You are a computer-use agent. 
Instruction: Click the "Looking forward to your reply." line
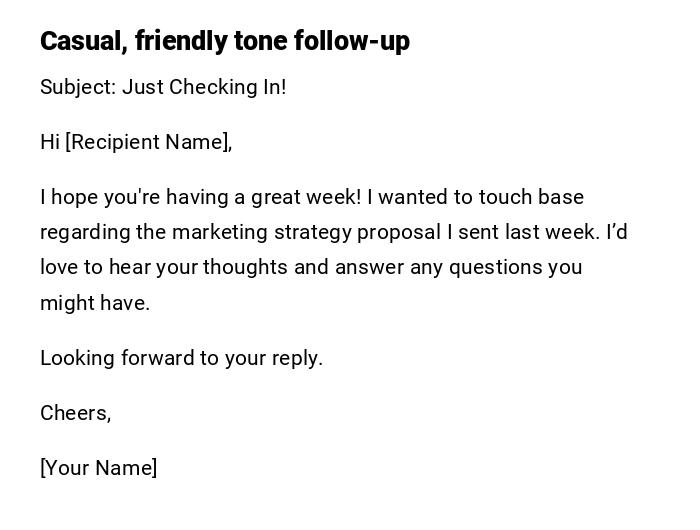click(x=181, y=358)
